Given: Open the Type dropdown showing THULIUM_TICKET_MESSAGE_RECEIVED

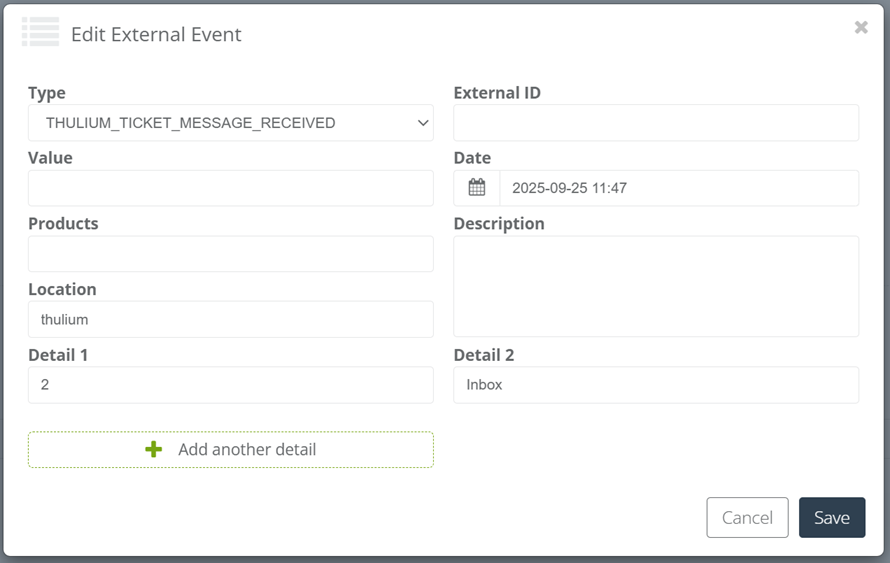Looking at the screenshot, I should tap(230, 123).
